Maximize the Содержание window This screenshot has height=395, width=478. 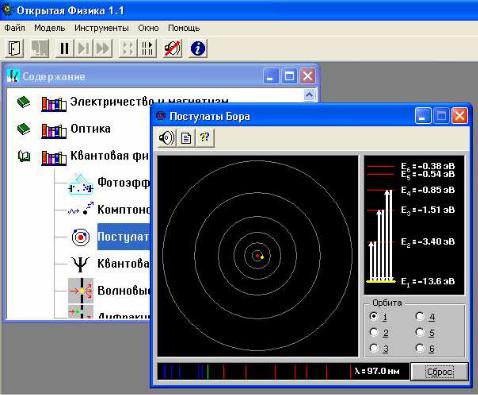[289, 76]
